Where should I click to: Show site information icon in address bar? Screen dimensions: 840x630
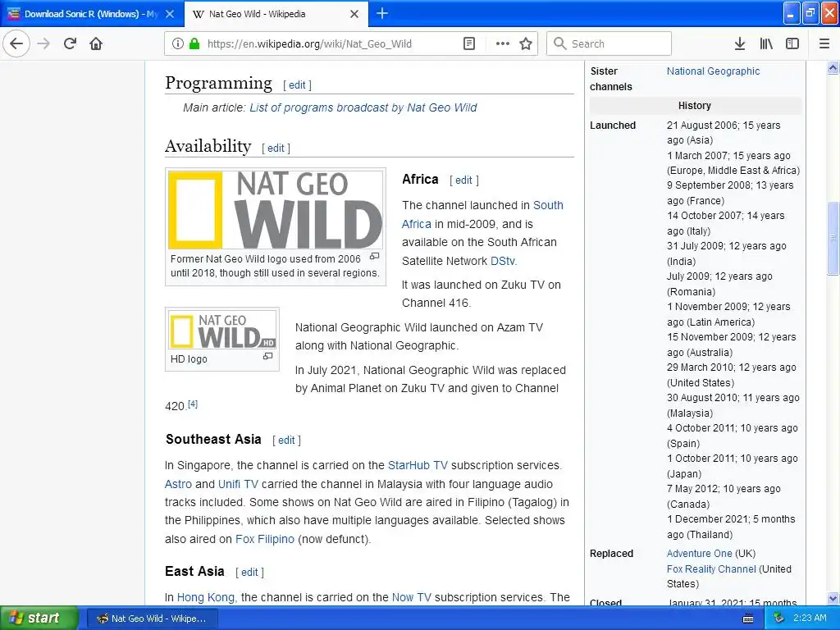coord(178,43)
